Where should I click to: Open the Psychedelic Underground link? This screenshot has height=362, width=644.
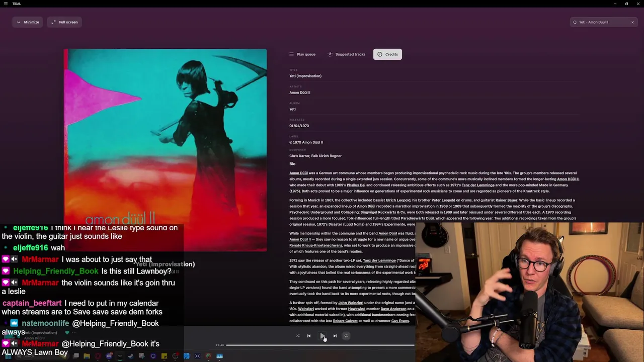coord(311,212)
